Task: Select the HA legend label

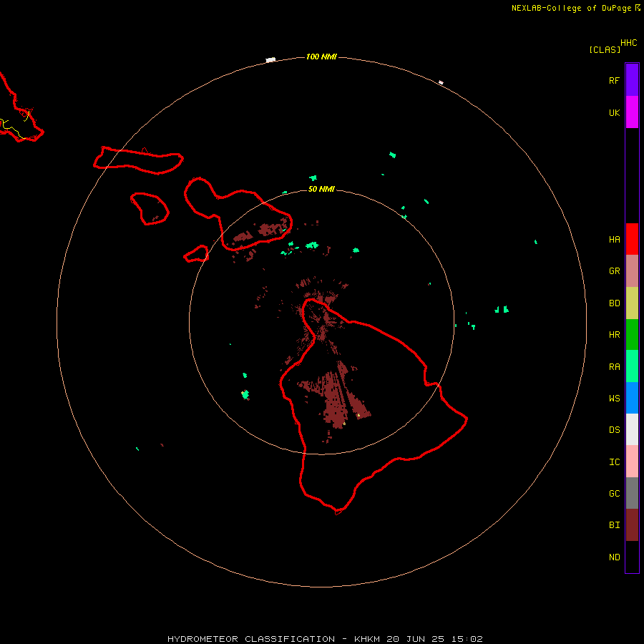Action: coord(614,240)
